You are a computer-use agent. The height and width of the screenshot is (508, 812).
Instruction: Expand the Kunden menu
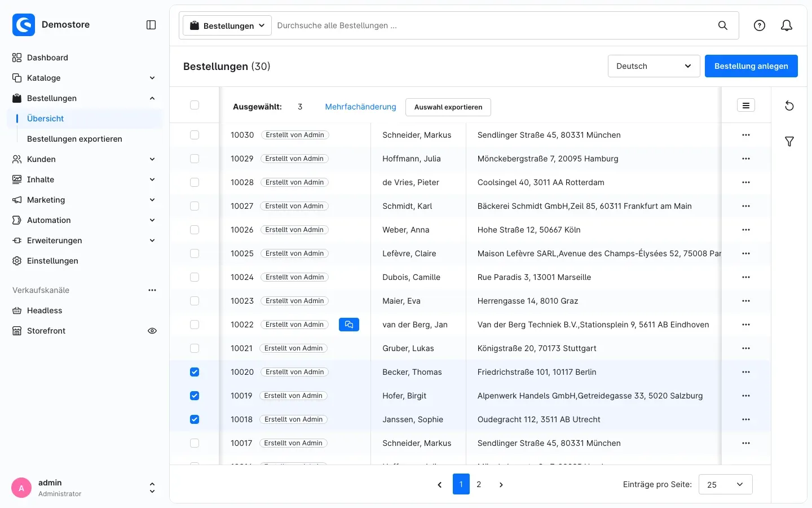85,159
